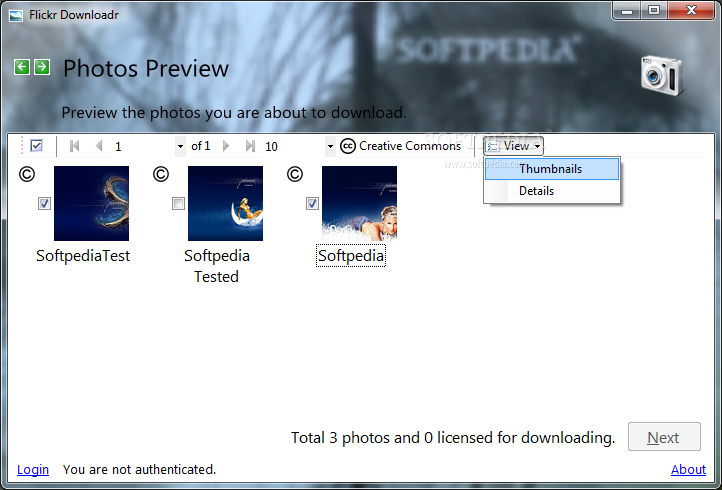Uncheck the Softpedia photo checkbox
This screenshot has height=490, width=722.
pos(312,203)
